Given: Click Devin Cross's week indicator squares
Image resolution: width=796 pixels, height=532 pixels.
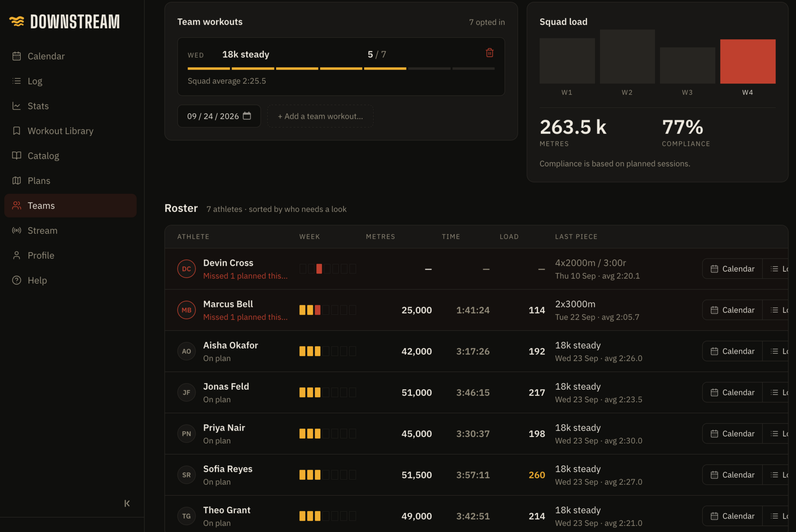Looking at the screenshot, I should [327, 268].
